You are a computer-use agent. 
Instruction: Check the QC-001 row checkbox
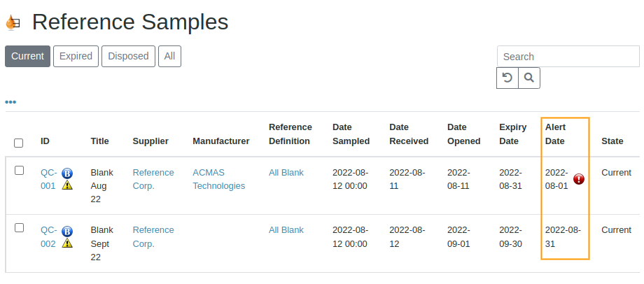20,170
